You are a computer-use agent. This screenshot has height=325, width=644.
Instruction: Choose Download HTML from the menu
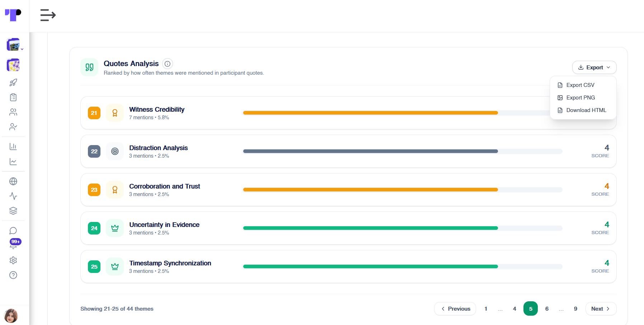click(x=583, y=110)
